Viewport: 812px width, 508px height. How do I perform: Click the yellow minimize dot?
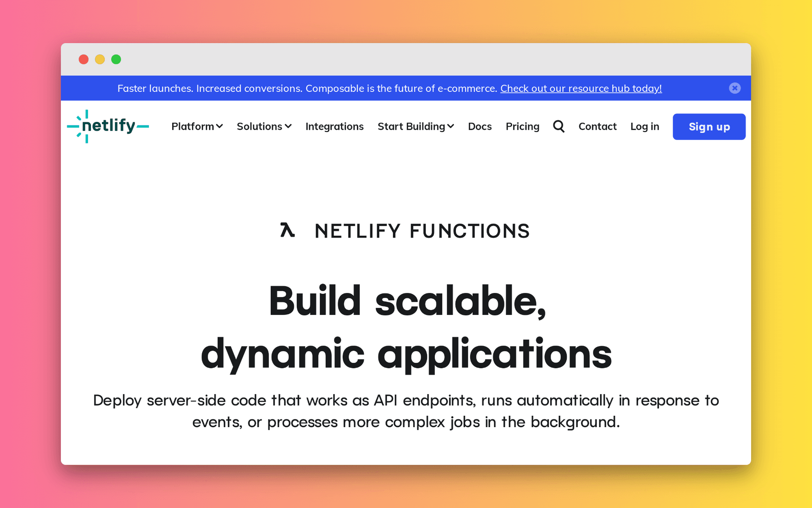(x=100, y=59)
